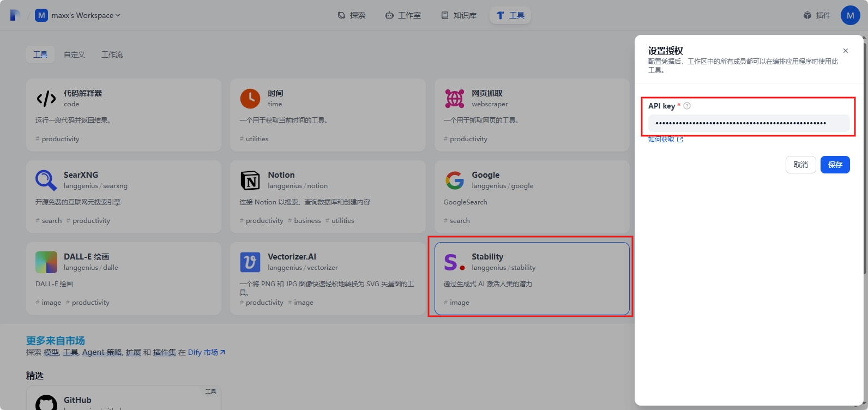This screenshot has height=410, width=868.
Task: Click the 保存 save button
Action: click(x=835, y=165)
